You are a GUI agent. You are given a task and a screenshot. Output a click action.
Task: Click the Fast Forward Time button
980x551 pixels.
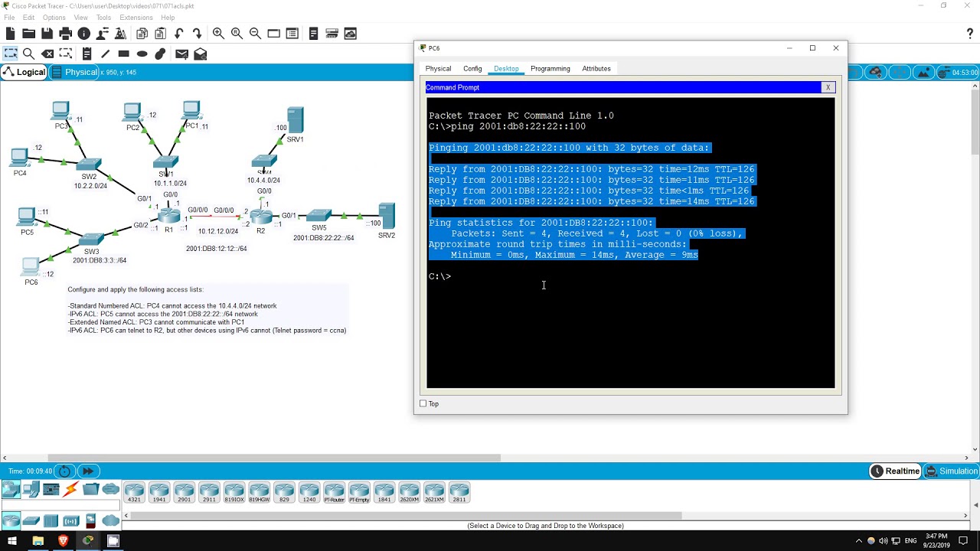point(88,471)
